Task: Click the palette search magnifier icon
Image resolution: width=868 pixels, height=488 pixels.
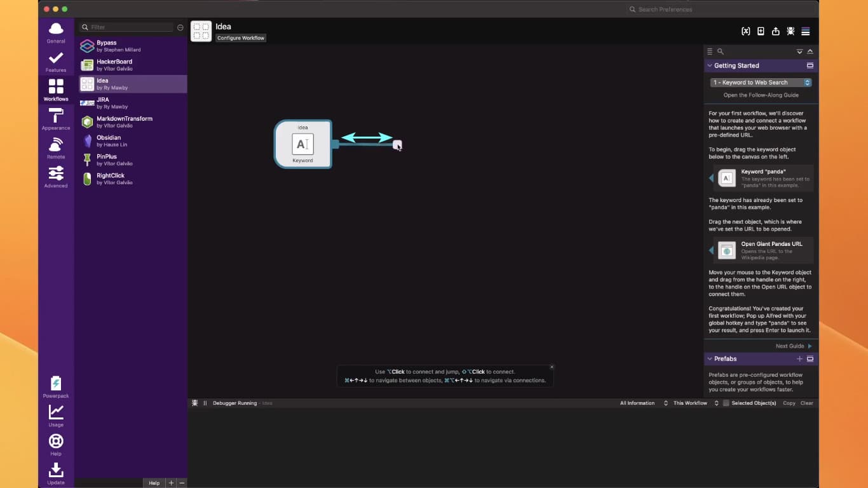Action: click(721, 51)
